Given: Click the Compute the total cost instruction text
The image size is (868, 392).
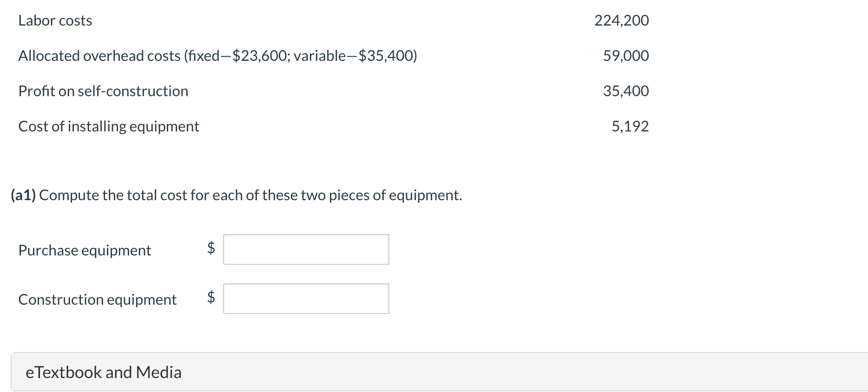Looking at the screenshot, I should [x=250, y=195].
